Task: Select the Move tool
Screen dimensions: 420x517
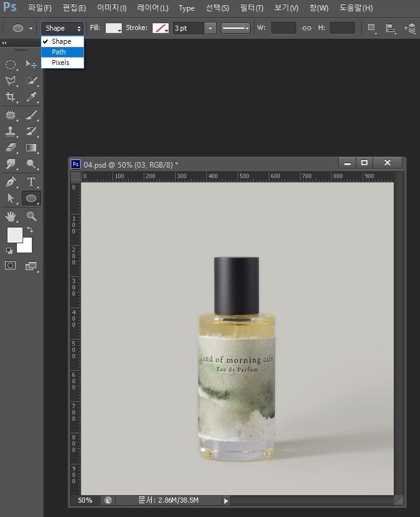Action: [31, 64]
